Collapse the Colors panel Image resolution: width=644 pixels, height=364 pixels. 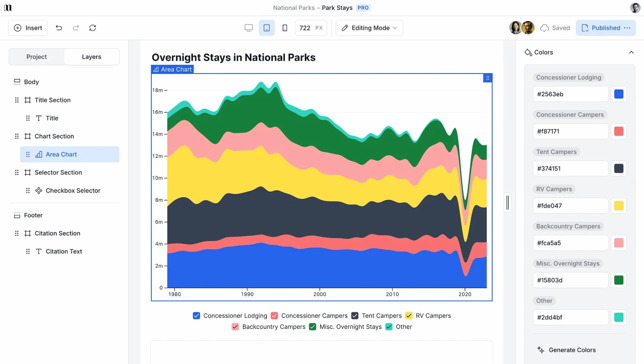(632, 52)
